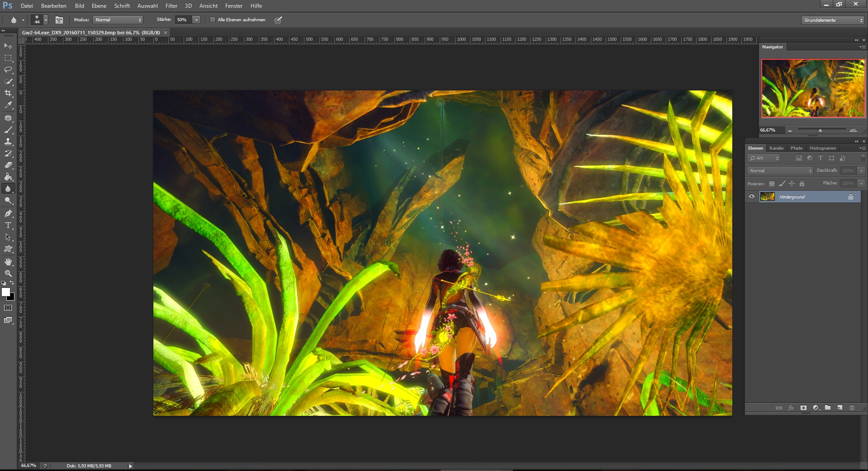
Task: Select the Eraser tool
Action: point(8,165)
